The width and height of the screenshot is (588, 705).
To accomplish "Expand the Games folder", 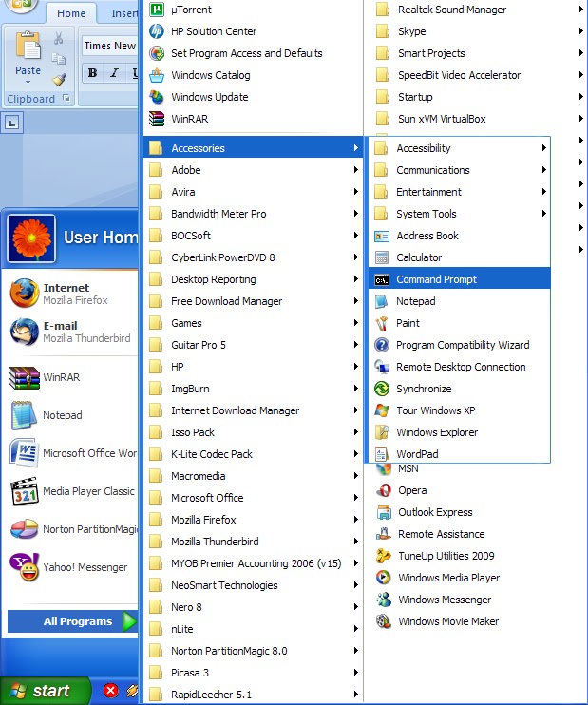I will 253,323.
